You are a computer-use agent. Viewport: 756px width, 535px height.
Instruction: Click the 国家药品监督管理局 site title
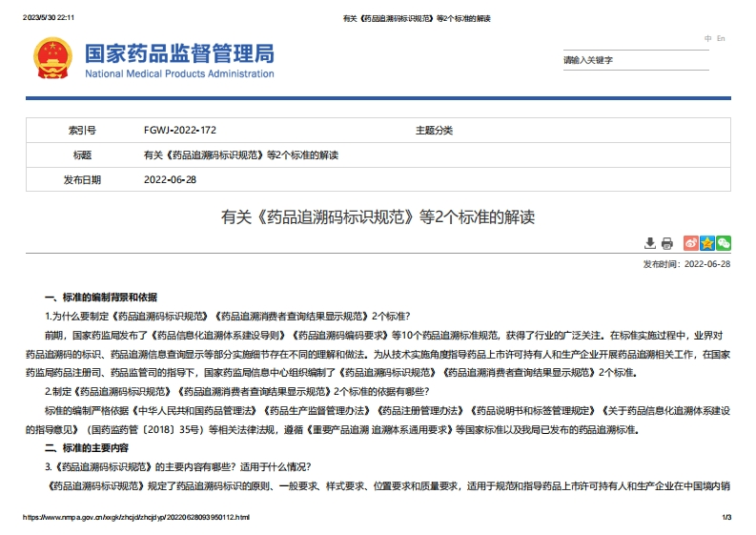click(179, 52)
